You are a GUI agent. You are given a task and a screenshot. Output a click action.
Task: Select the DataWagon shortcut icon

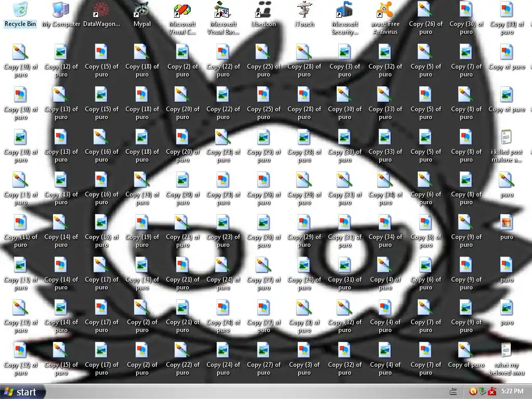pyautogui.click(x=101, y=15)
